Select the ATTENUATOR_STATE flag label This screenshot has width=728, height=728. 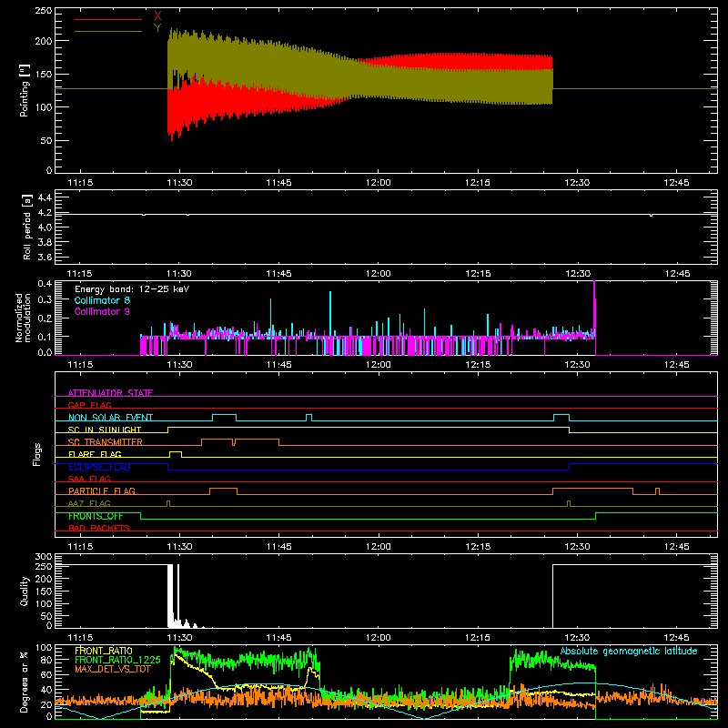click(x=110, y=393)
